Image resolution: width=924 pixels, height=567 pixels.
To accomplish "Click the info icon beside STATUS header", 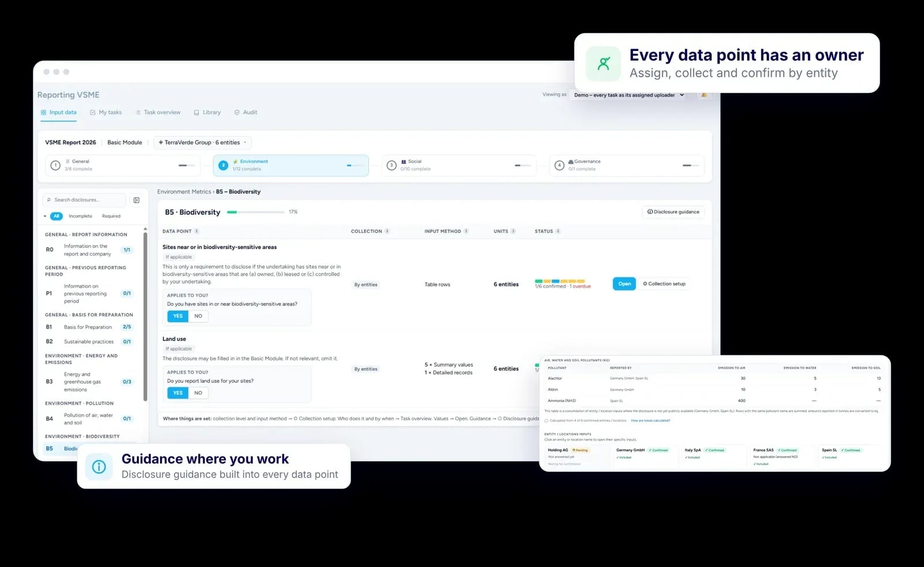I will click(x=558, y=231).
